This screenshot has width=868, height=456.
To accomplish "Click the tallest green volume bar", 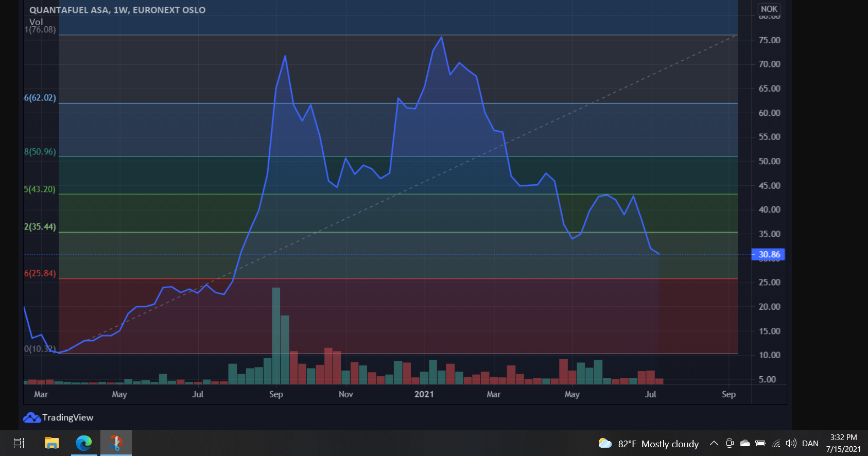I will coord(276,336).
